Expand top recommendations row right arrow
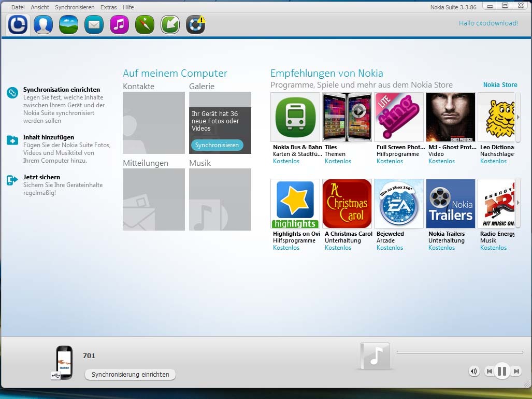The height and width of the screenshot is (399, 532). pyautogui.click(x=517, y=117)
